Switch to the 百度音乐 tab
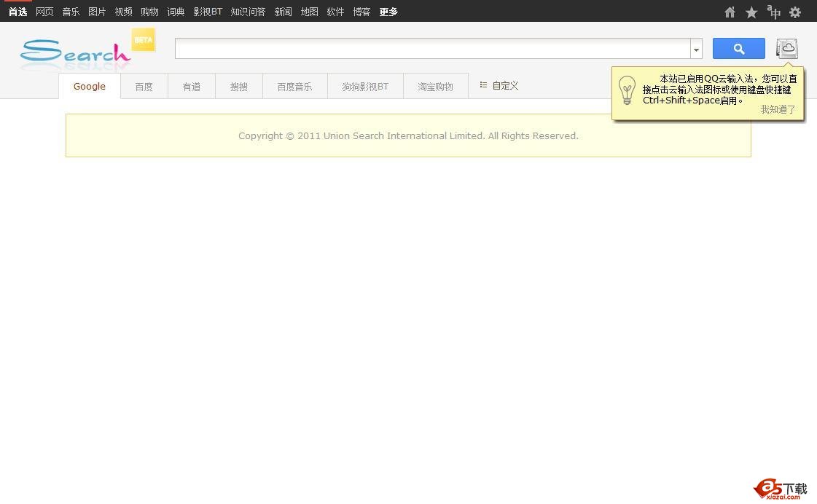Screen dimensions: 817x504 [295, 87]
